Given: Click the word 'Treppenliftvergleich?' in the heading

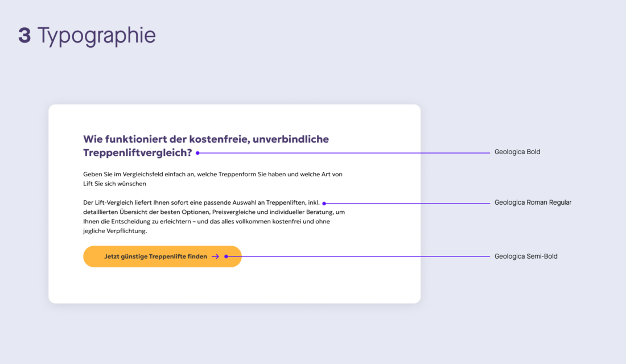Looking at the screenshot, I should tap(138, 153).
